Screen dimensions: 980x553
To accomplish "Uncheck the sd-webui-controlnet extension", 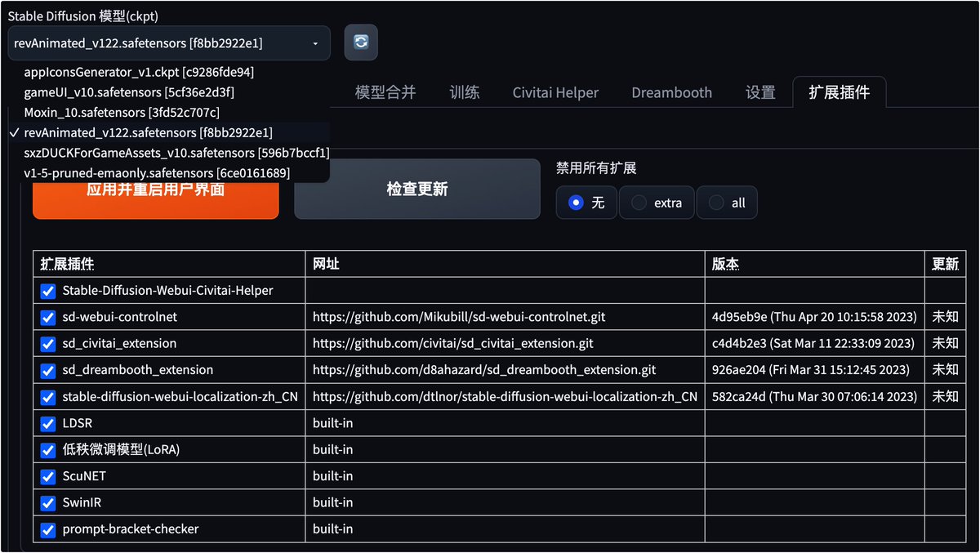I will 47,317.
